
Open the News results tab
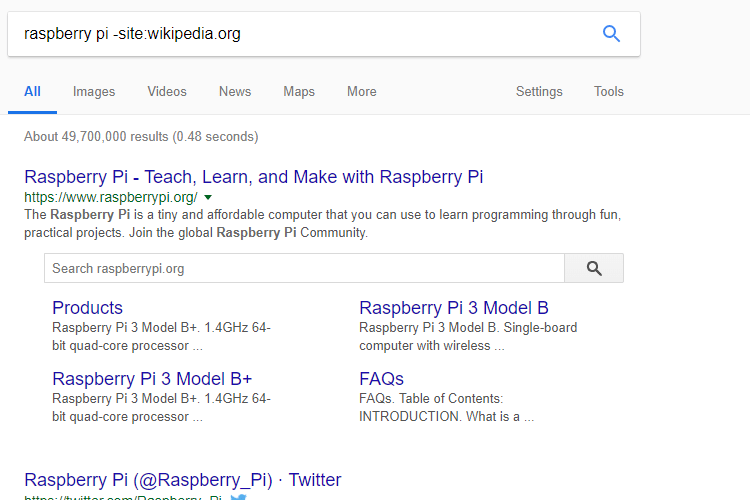pos(235,91)
